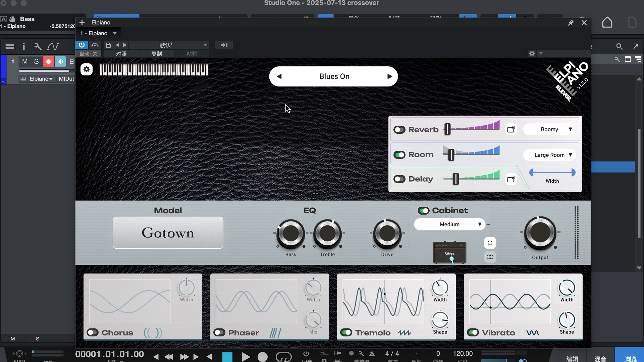Go to next preset in plugin header
644x362 pixels.
(x=125, y=45)
